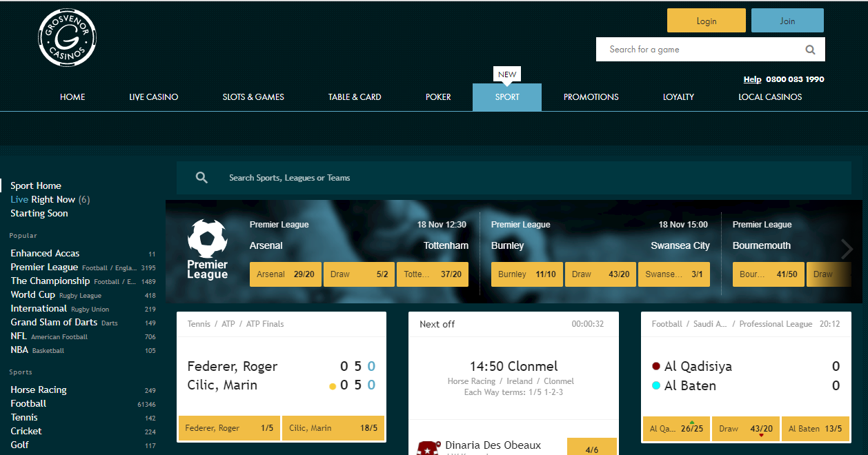The width and height of the screenshot is (868, 455).
Task: Click the Grosvenor Casinos logo
Action: (x=67, y=38)
